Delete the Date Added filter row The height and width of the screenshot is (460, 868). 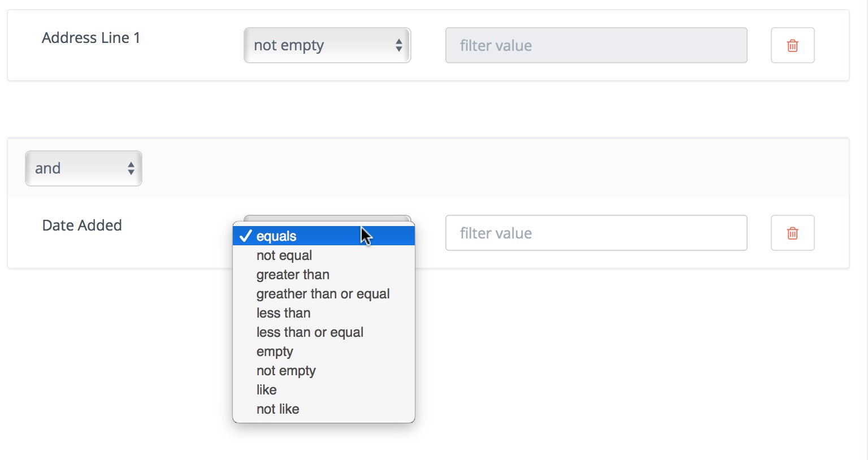[x=792, y=233]
